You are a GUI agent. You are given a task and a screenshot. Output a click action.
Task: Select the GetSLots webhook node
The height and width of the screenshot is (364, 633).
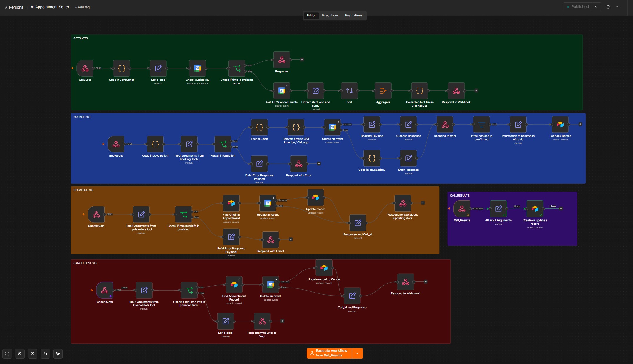85,68
